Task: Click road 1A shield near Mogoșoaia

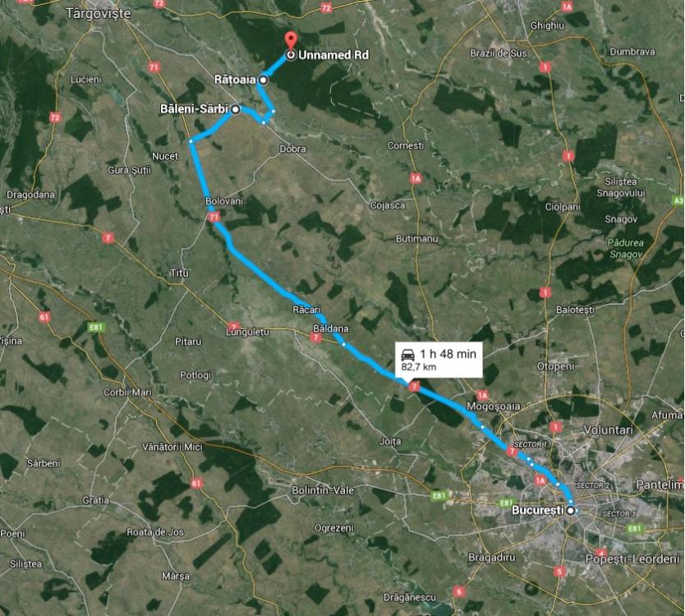Action: 482,396
